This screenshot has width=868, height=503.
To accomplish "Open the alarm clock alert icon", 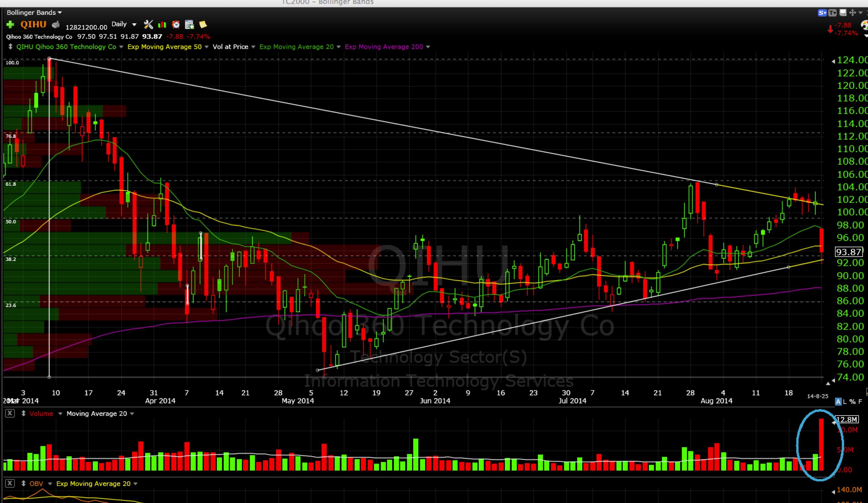I will pos(176,24).
